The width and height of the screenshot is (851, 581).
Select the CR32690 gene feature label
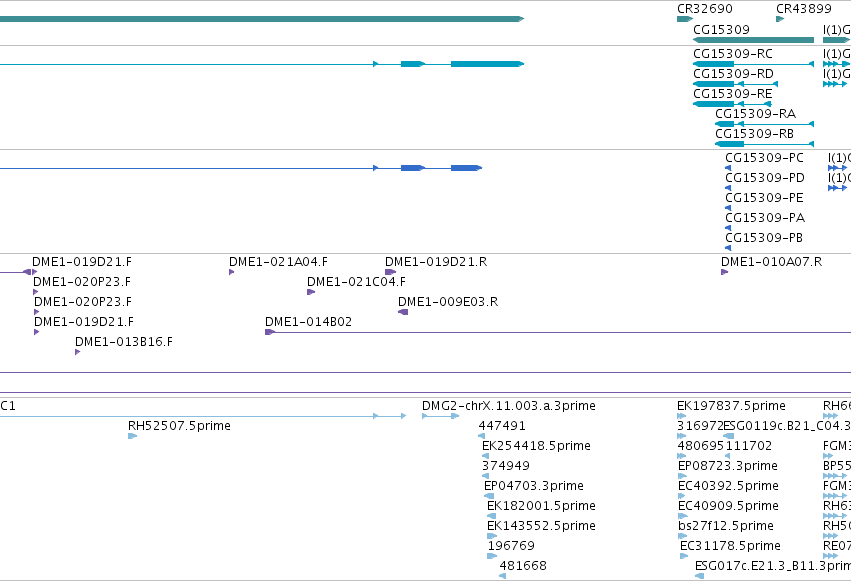click(x=704, y=9)
